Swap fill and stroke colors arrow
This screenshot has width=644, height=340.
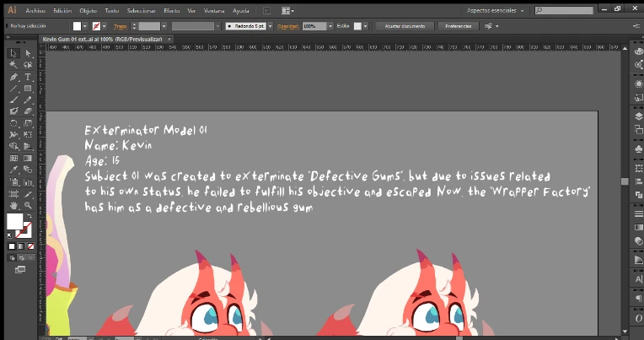pos(30,216)
